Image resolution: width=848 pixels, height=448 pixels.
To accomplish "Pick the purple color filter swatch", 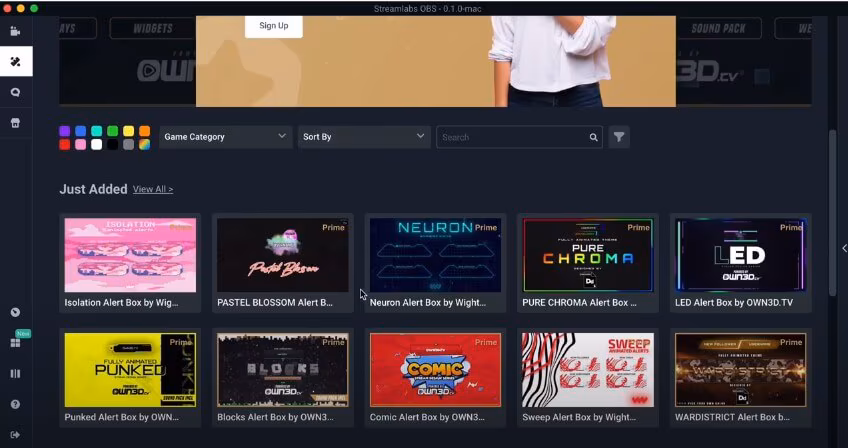I will point(64,131).
